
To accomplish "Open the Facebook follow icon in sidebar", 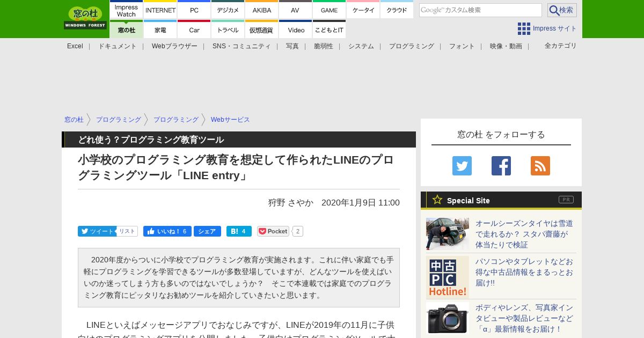I will pos(501,166).
